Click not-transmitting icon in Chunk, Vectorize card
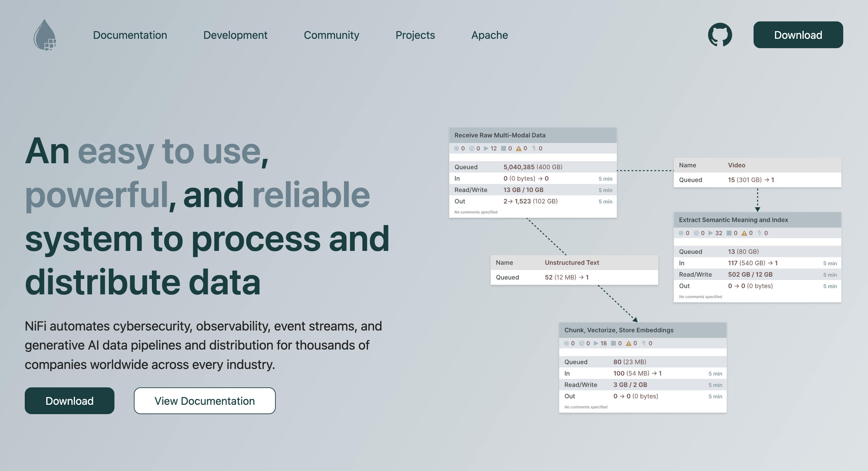868x471 pixels. coord(582,343)
